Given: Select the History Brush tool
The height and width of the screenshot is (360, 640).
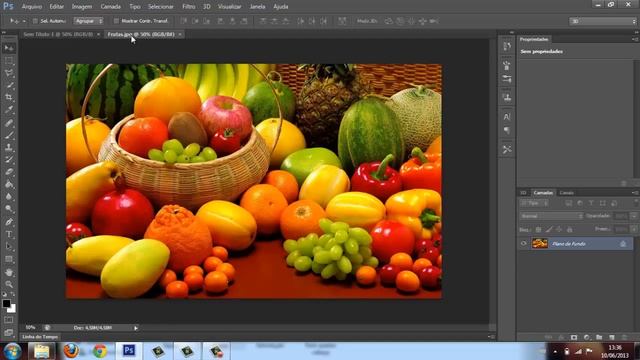Looking at the screenshot, I should 9,160.
